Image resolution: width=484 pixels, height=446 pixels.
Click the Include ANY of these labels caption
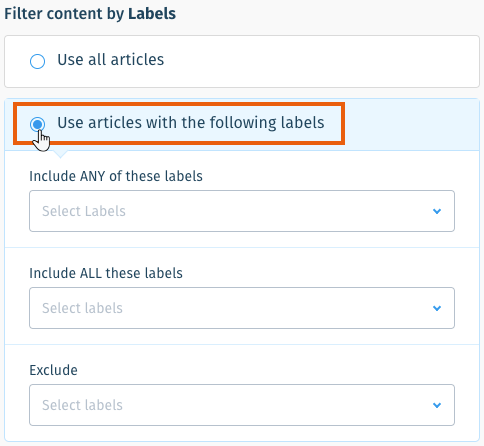[116, 176]
